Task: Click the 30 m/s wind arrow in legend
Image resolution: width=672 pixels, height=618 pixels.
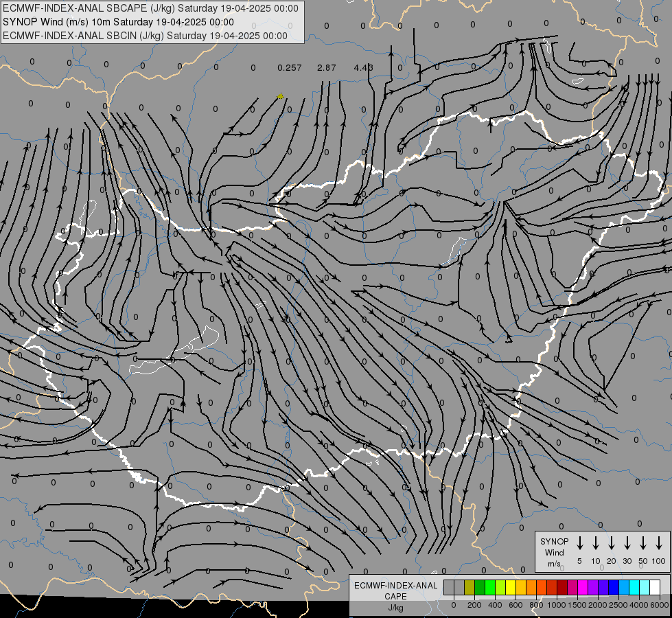Action: [627, 542]
